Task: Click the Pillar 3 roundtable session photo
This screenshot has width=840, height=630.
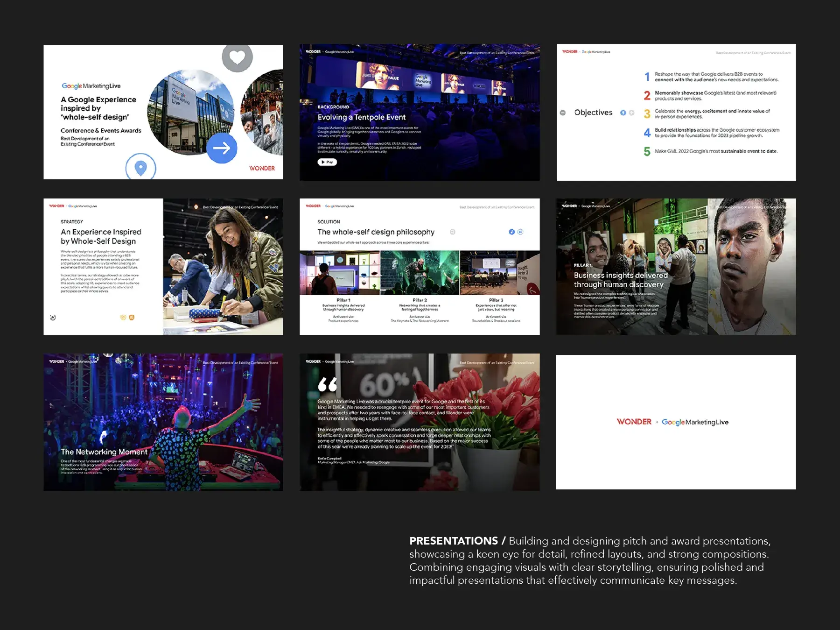Action: coord(500,273)
